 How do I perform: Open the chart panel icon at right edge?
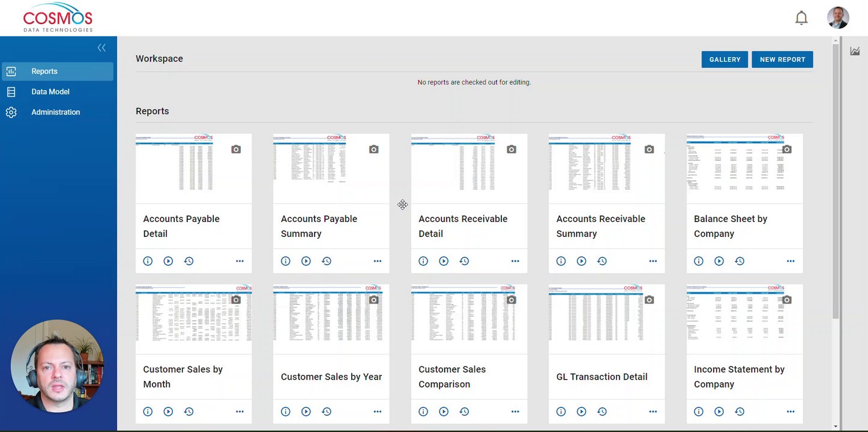pyautogui.click(x=855, y=52)
